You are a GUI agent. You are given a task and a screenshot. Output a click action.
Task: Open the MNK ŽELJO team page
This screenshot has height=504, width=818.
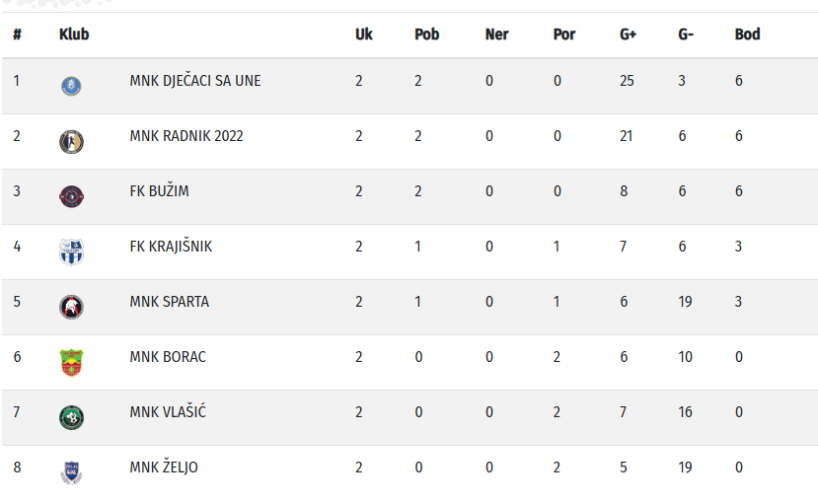click(x=164, y=468)
